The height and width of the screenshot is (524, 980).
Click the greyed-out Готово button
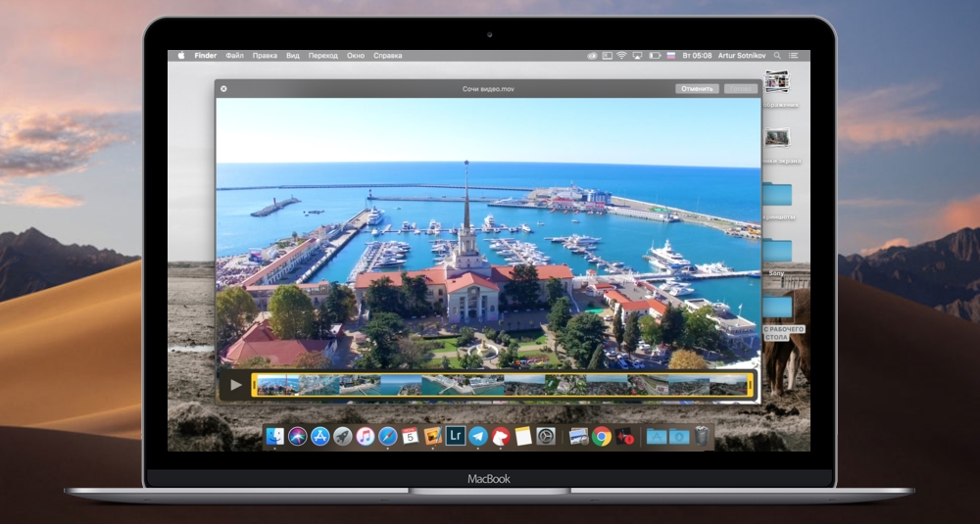(x=740, y=89)
